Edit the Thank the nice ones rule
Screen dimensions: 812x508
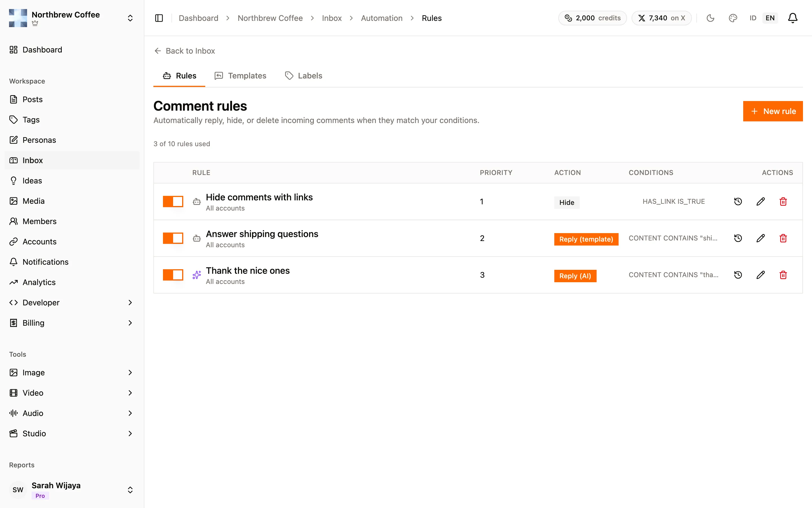761,275
